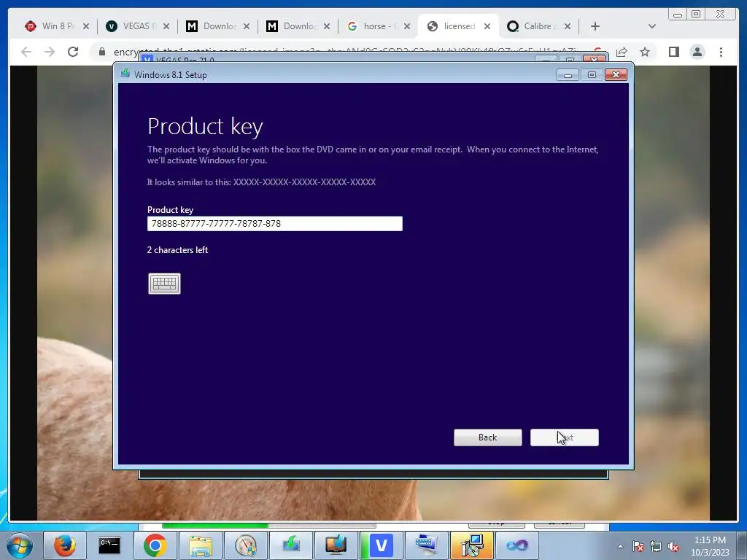Go Back in Windows 8.1 Setup
Image resolution: width=747 pixels, height=560 pixels.
pyautogui.click(x=488, y=437)
